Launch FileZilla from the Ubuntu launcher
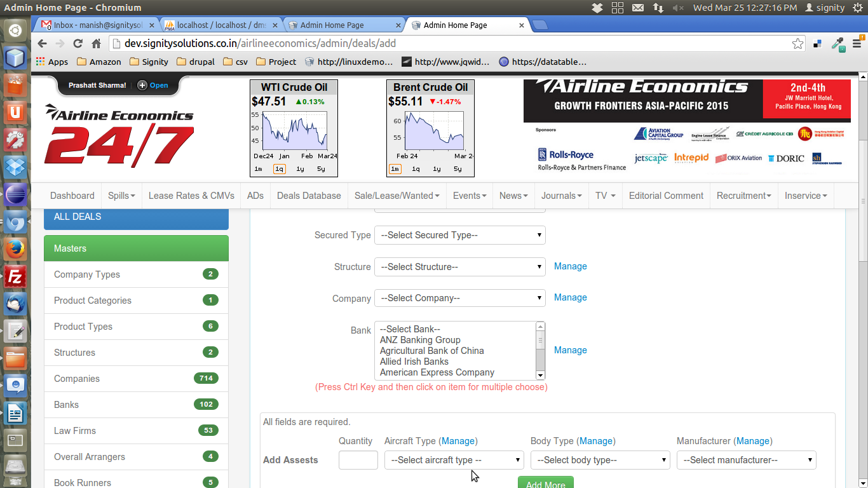This screenshot has width=868, height=488. [x=15, y=276]
